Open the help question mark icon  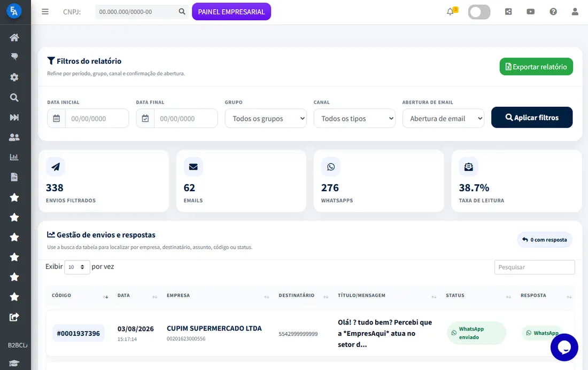[553, 12]
